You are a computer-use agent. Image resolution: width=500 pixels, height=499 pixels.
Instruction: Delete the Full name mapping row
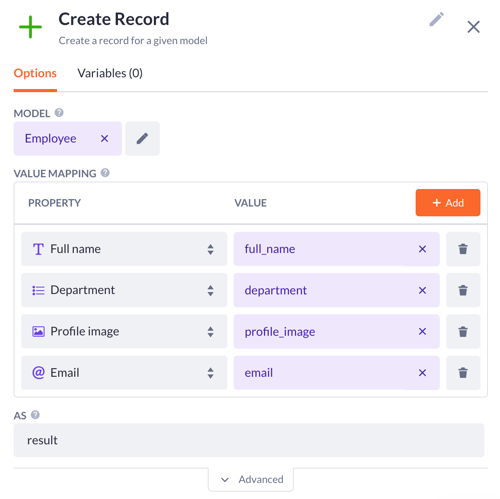pos(463,249)
